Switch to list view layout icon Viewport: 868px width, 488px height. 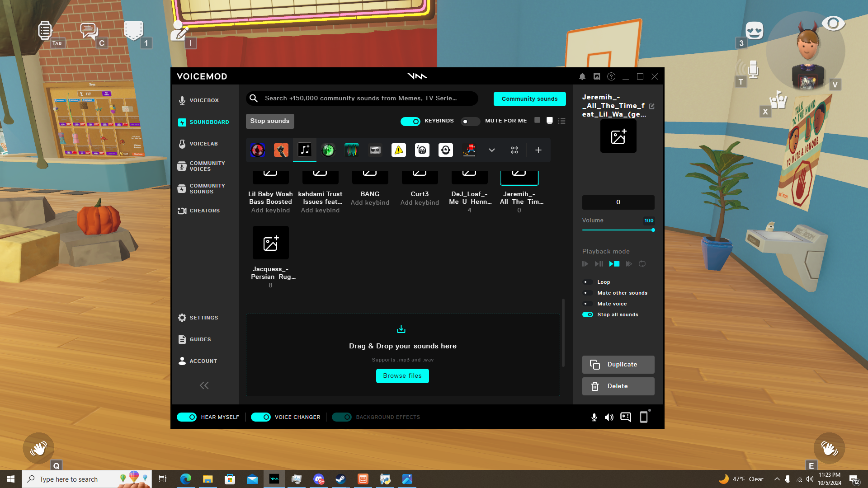(x=561, y=121)
